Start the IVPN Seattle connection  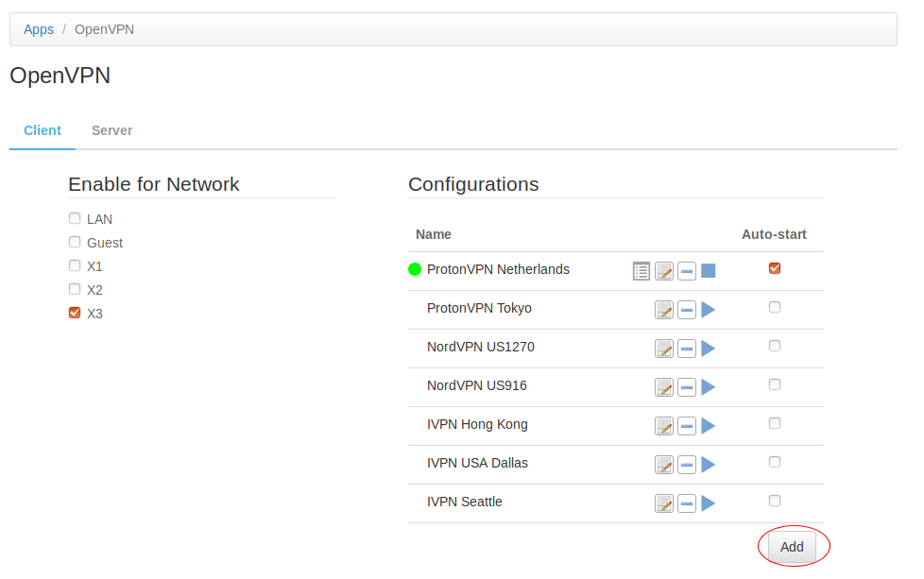[709, 503]
